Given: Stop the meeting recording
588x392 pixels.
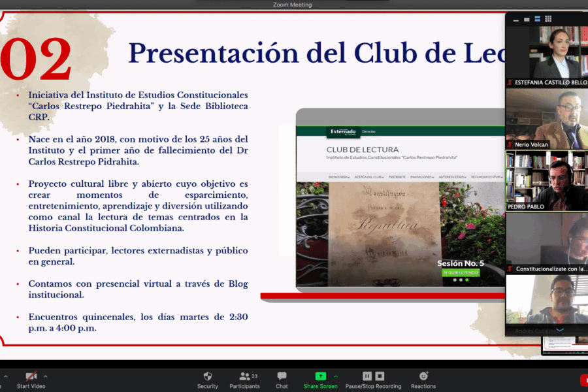Looking at the screenshot, I should pos(380,376).
